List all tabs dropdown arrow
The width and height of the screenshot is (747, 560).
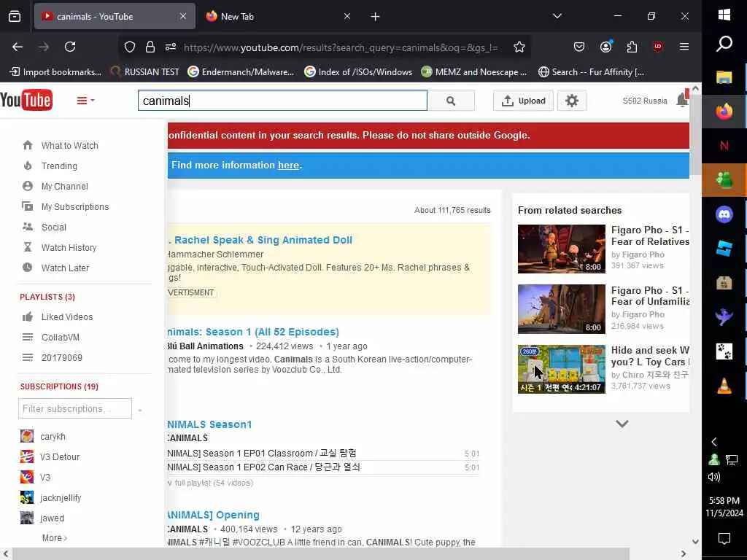pyautogui.click(x=557, y=16)
